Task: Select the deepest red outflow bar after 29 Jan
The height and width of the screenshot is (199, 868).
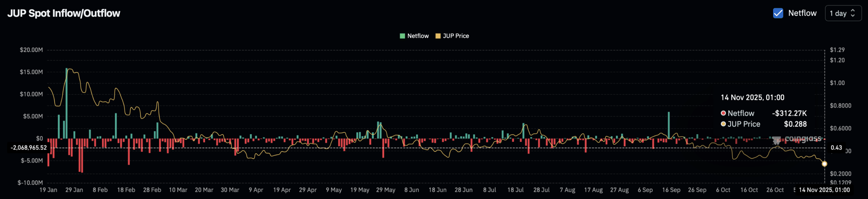Action: (x=82, y=156)
